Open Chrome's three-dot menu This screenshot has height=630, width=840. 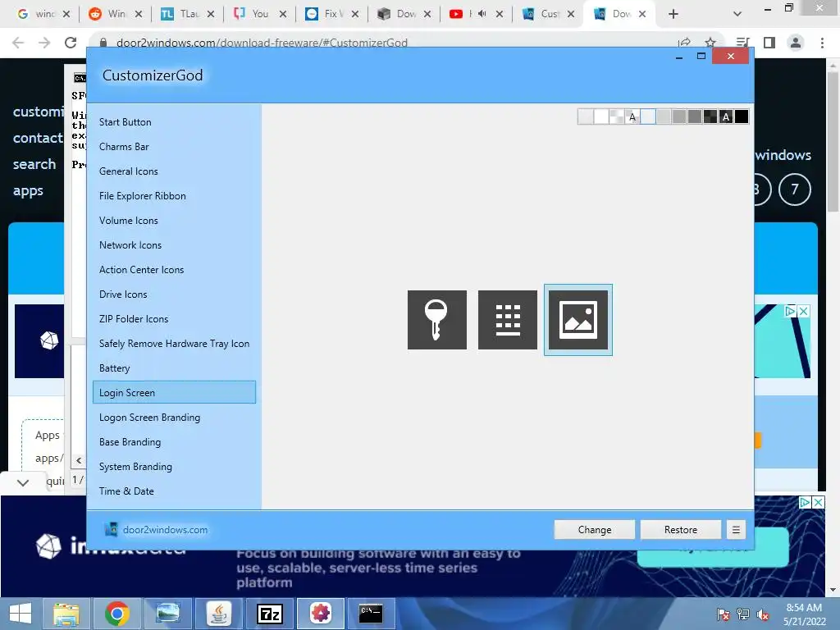pos(822,43)
